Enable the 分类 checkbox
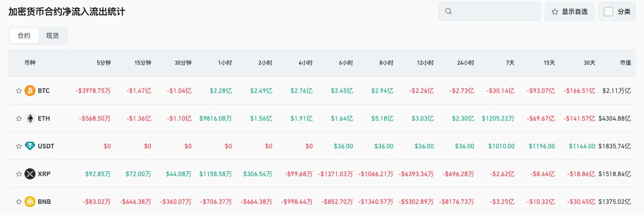644x215 pixels. coord(608,12)
